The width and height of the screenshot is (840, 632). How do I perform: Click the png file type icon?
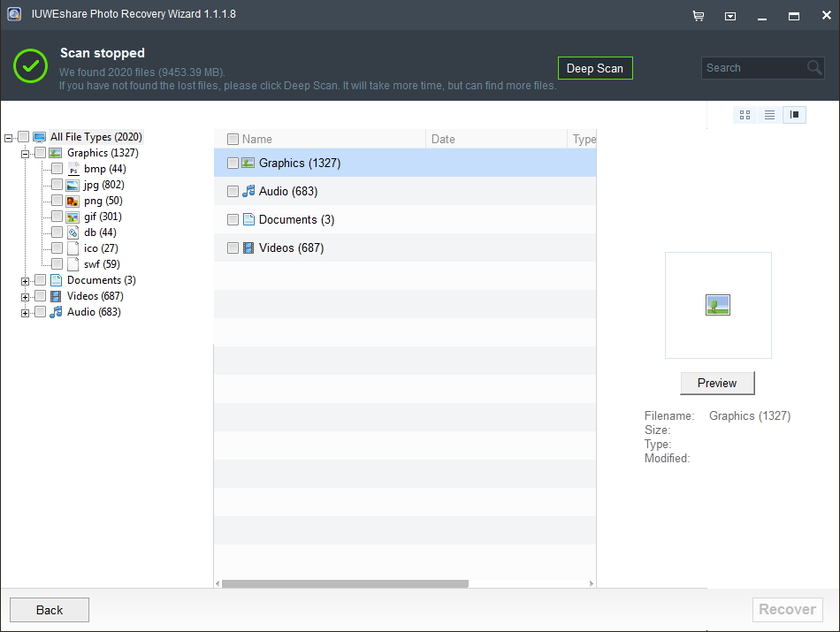click(x=73, y=201)
